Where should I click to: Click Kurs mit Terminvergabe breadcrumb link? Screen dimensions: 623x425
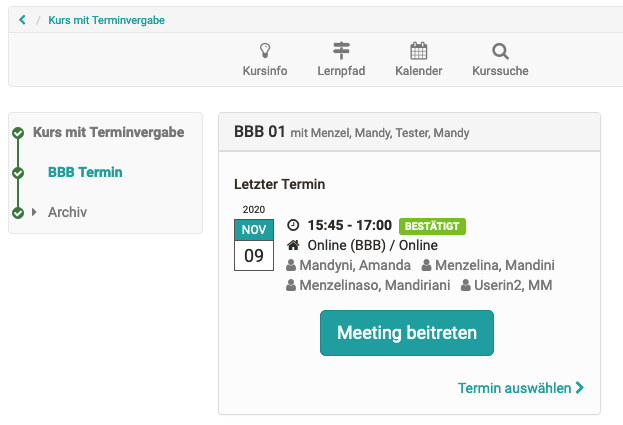pos(106,20)
